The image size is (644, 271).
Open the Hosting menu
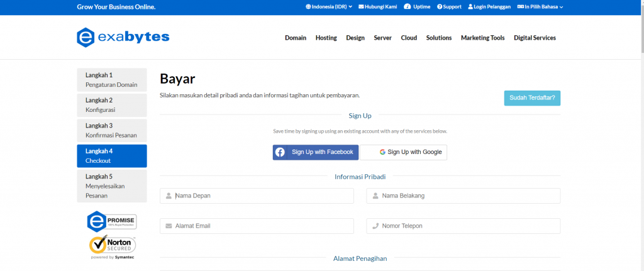tap(326, 38)
